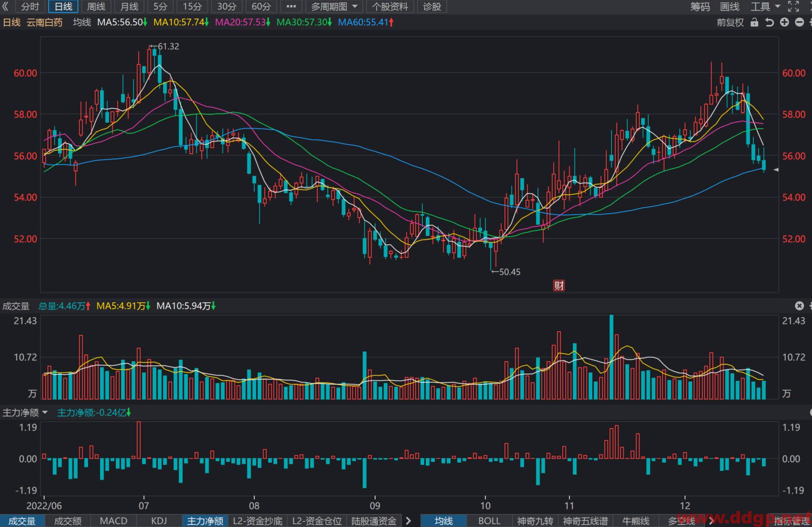Switch to the 分时 intraday view
812x527 pixels.
[30, 7]
